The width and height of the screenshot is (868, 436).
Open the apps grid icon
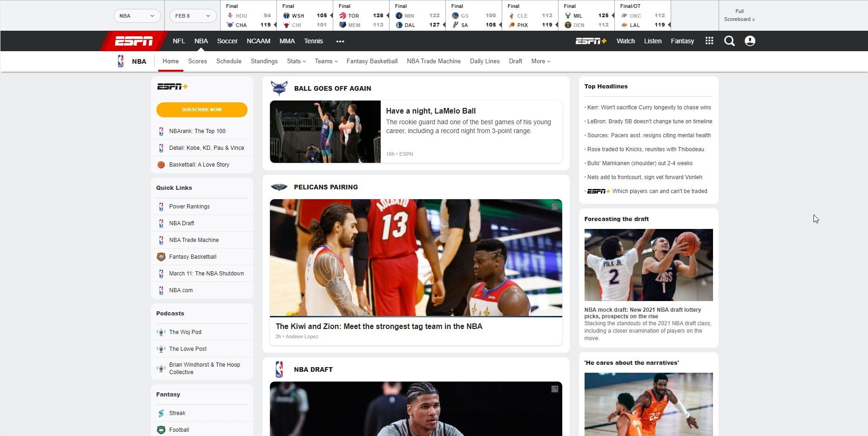(x=709, y=41)
